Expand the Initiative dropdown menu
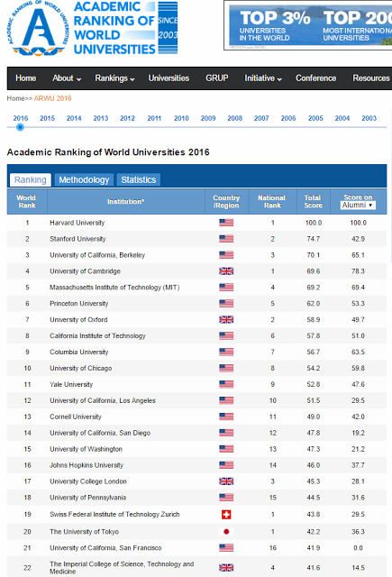 click(263, 78)
